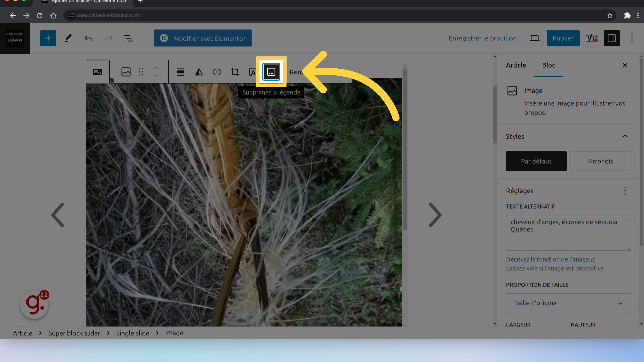
Task: Select the link/URL tool icon
Action: click(216, 72)
